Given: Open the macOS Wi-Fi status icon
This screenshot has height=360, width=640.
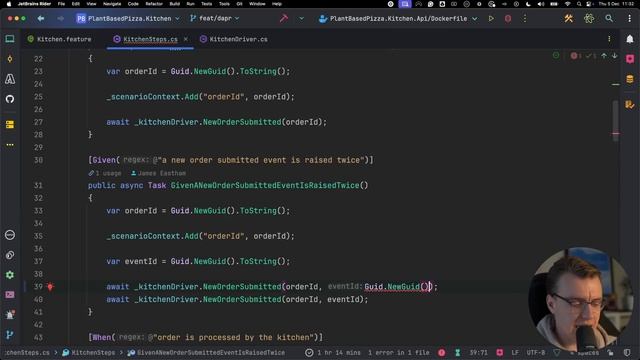Looking at the screenshot, I should click(567, 4).
